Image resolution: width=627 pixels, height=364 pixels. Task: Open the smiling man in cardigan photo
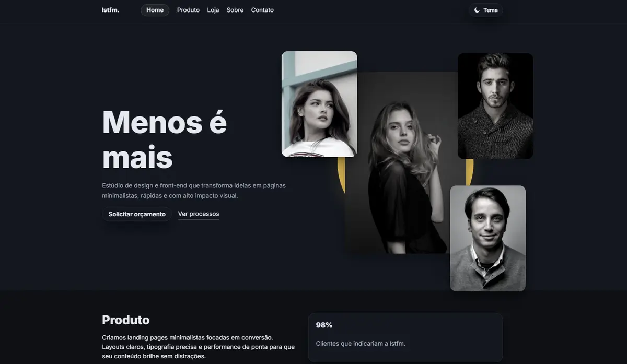click(x=488, y=239)
